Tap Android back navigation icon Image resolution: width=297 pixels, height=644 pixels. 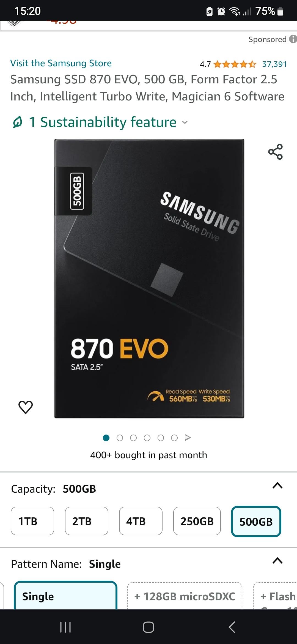(232, 627)
